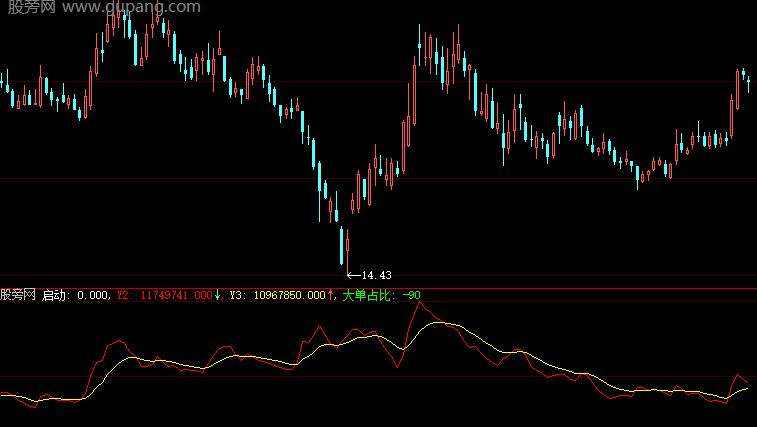Click the highest peak of the red Y2 line
Screen dimensions: 757x427
pos(420,303)
